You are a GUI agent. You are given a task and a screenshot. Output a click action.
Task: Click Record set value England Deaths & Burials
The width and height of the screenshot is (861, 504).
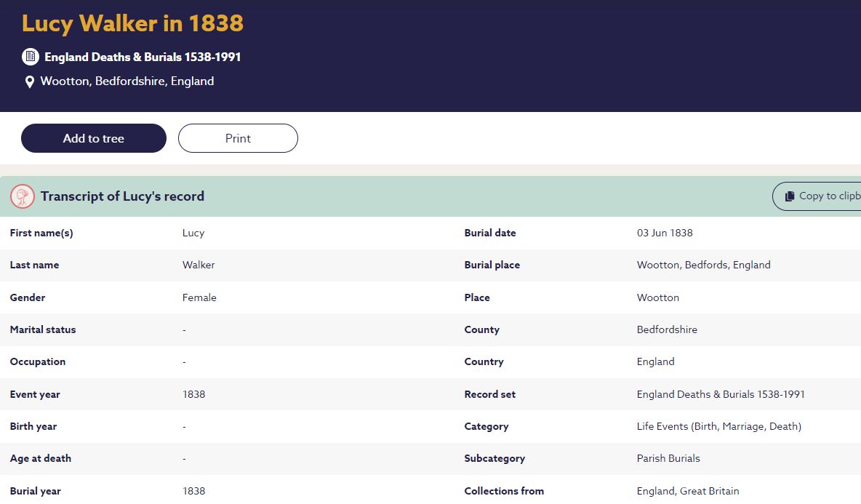(x=721, y=394)
